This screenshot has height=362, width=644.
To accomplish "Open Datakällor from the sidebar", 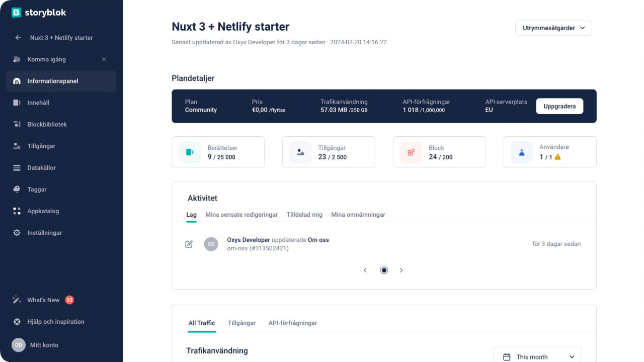I will 42,167.
